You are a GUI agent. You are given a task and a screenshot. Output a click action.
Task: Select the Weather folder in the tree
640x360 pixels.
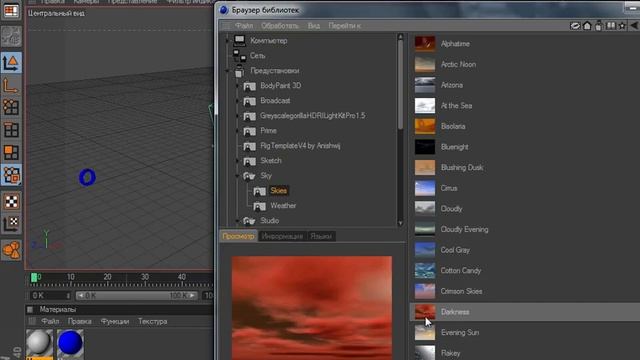[x=283, y=206]
